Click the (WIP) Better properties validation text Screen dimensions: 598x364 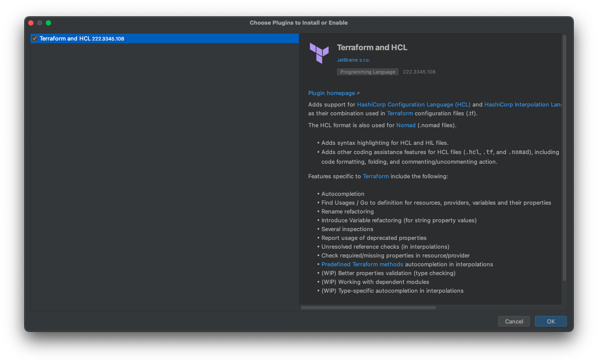pos(388,273)
